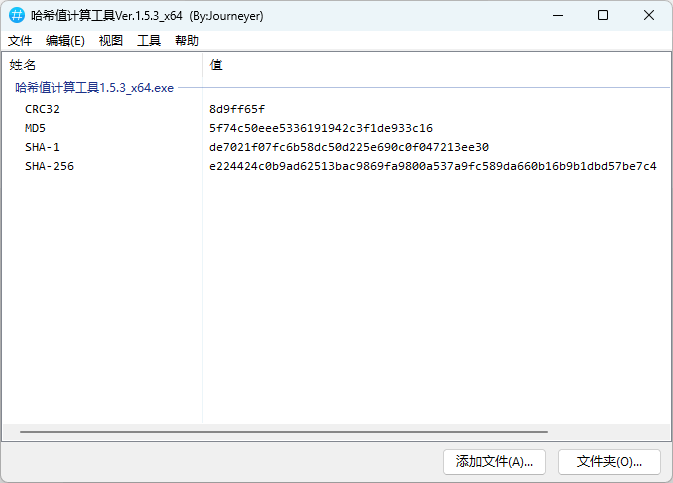Click the CRC32 hash value 8d9ff65f
The image size is (673, 483).
[x=237, y=109]
